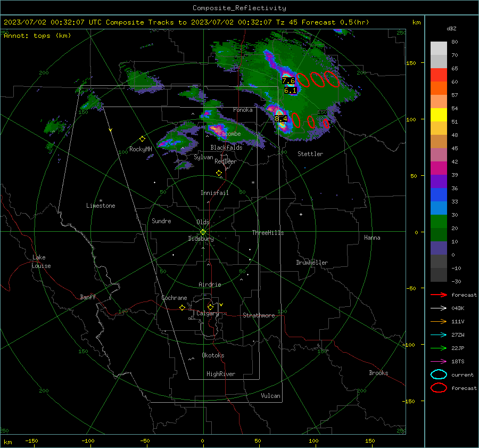This screenshot has height=448, width=479.
Task: Click the Lake Louise label
Action: point(41,262)
